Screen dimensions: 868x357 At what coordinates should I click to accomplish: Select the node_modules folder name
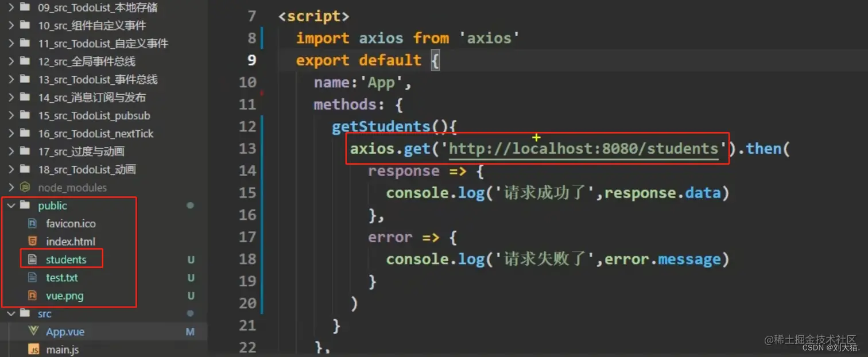tap(72, 188)
